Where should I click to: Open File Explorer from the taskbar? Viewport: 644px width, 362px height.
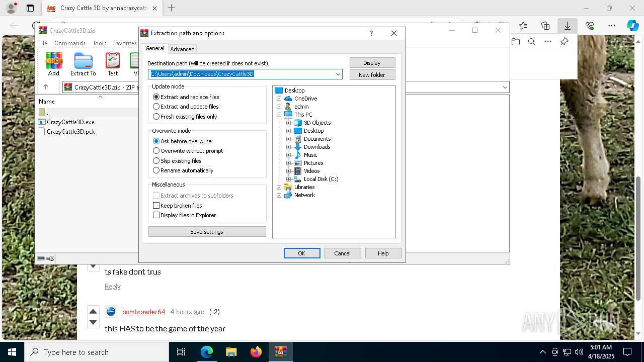tap(231, 352)
